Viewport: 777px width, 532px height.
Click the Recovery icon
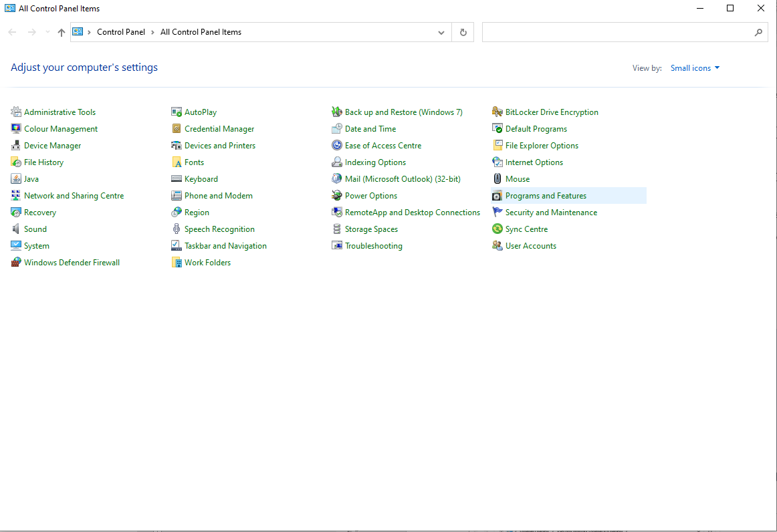click(16, 213)
